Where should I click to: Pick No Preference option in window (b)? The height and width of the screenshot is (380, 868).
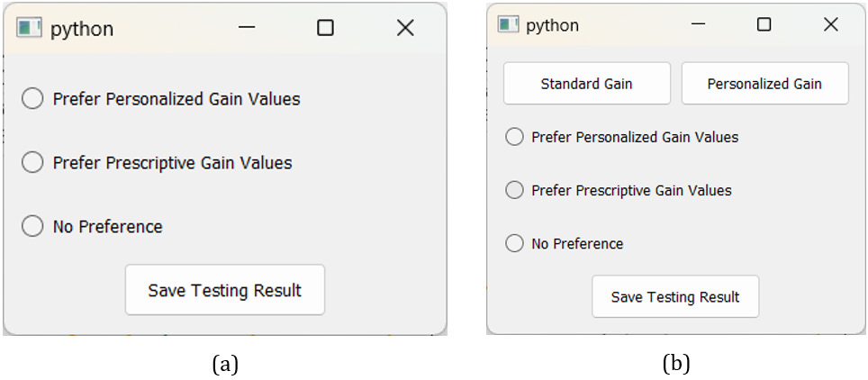tap(514, 243)
